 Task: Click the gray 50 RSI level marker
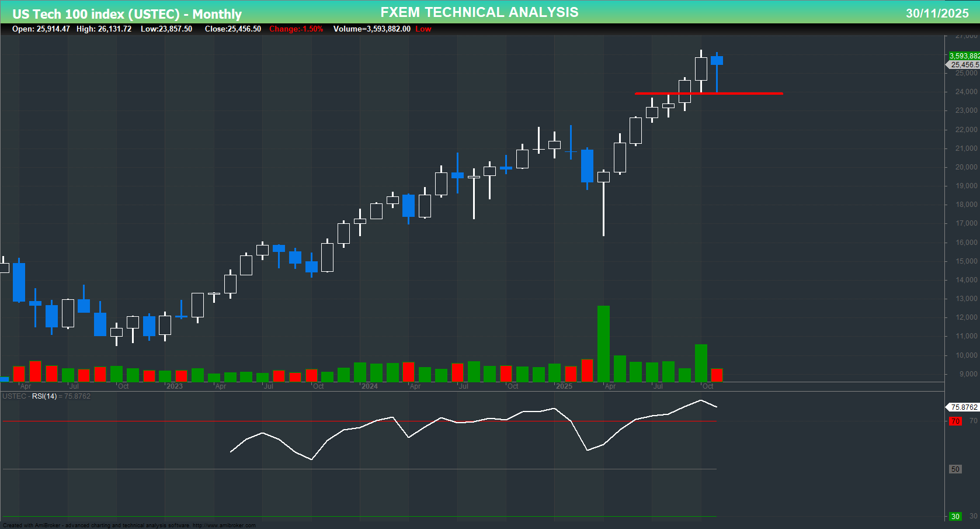955,469
